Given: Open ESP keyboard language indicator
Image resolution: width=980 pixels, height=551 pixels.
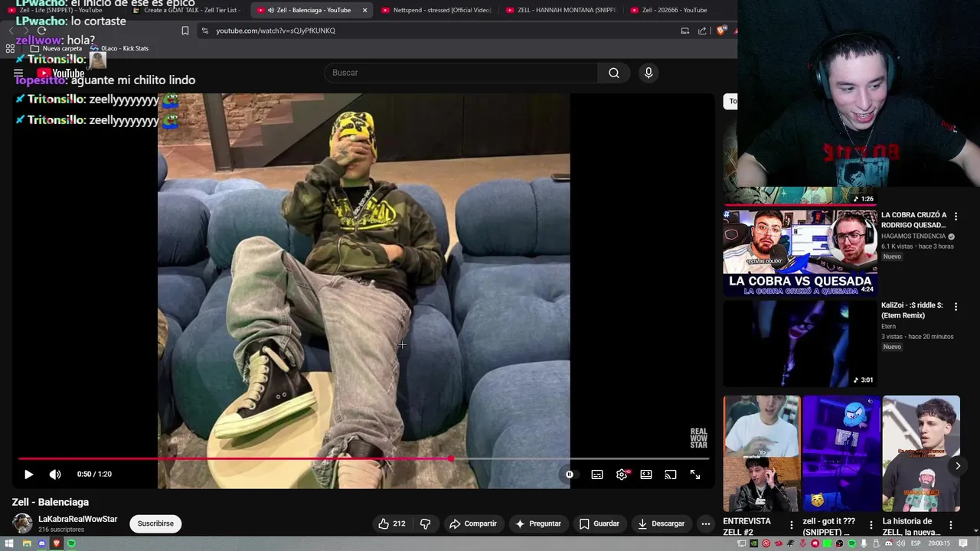Looking at the screenshot, I should pos(916,543).
